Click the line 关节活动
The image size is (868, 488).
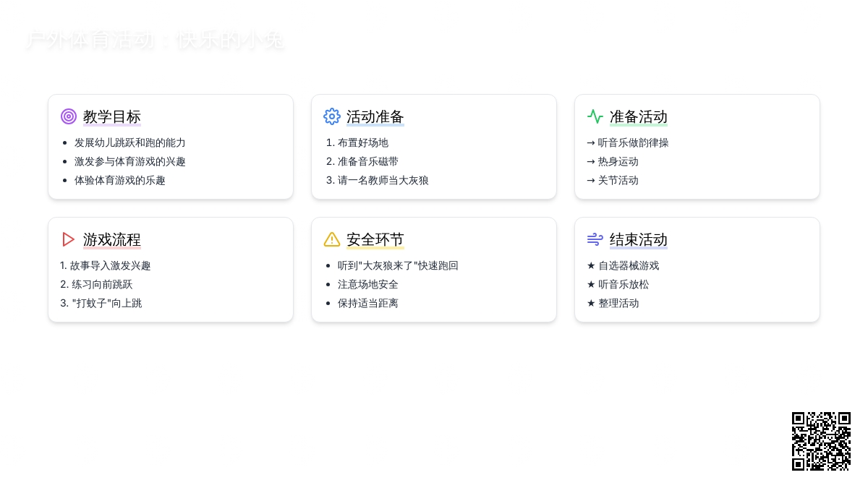[613, 181]
